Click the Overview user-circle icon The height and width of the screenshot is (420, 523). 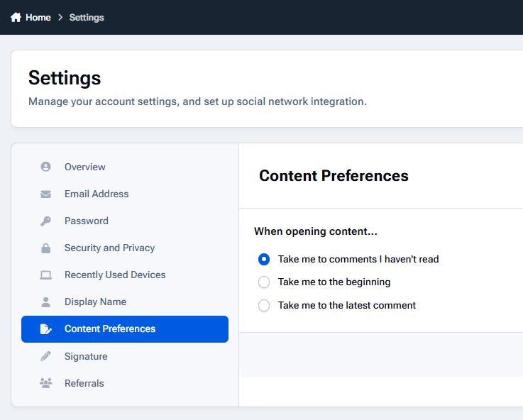tap(45, 167)
